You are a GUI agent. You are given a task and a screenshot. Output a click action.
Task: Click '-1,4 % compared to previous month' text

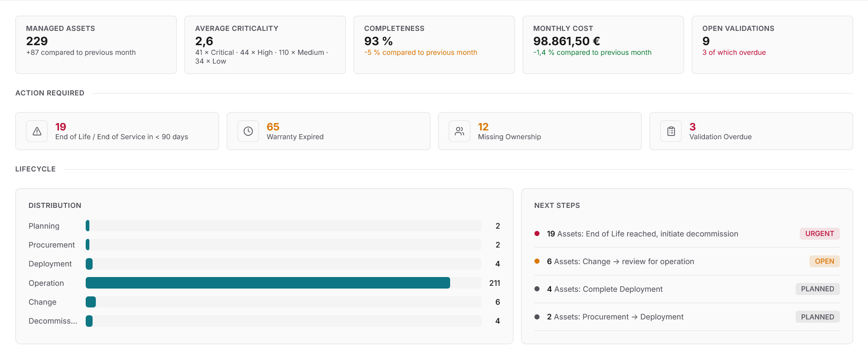pyautogui.click(x=592, y=53)
